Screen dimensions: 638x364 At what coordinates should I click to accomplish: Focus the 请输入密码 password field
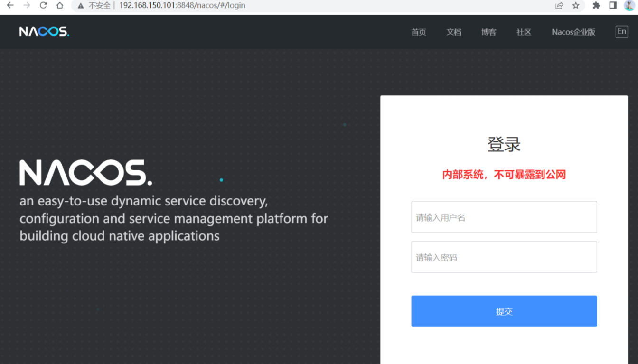pyautogui.click(x=504, y=257)
